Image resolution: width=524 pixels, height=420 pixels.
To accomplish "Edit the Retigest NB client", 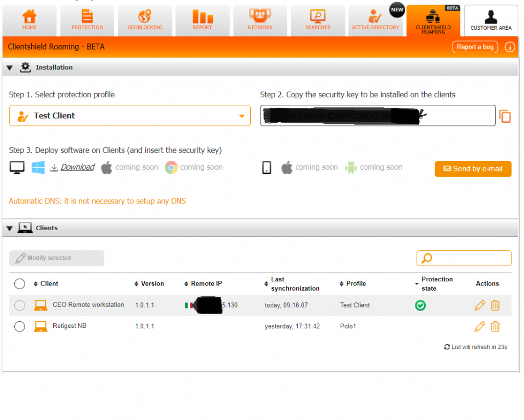I will pyautogui.click(x=479, y=326).
